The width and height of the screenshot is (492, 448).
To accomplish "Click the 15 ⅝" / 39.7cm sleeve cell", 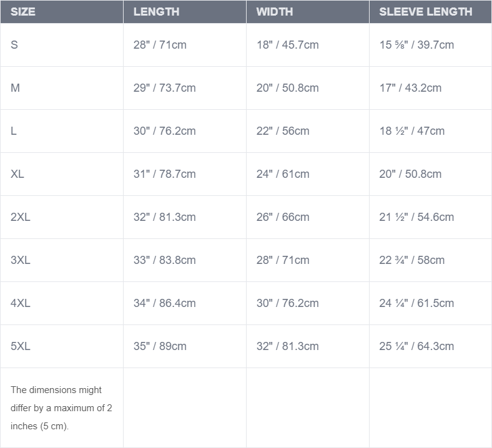I will click(x=416, y=45).
